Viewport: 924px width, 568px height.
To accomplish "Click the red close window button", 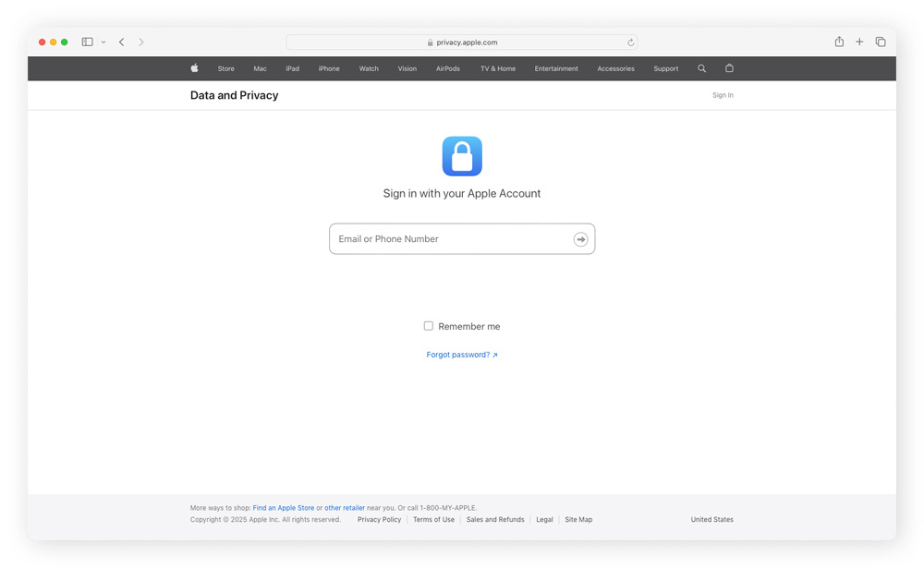I will point(42,42).
